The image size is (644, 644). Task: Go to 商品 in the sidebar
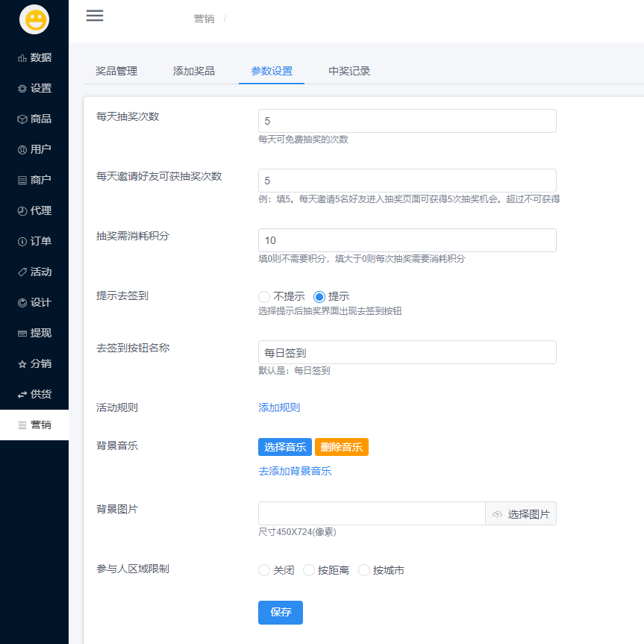[34, 119]
